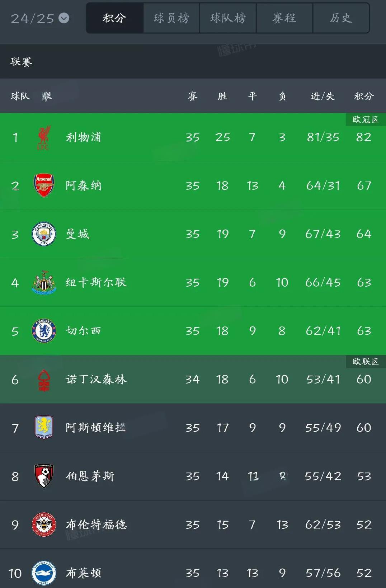This screenshot has width=386, height=588.
Task: Switch to the 球员榜 tab
Action: 171,18
